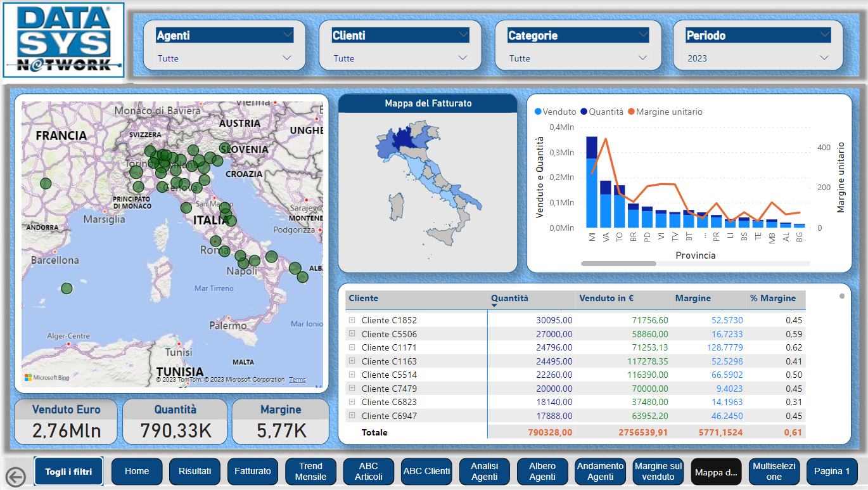Image resolution: width=868 pixels, height=490 pixels.
Task: Go to the ABC Clienti page
Action: pos(426,471)
